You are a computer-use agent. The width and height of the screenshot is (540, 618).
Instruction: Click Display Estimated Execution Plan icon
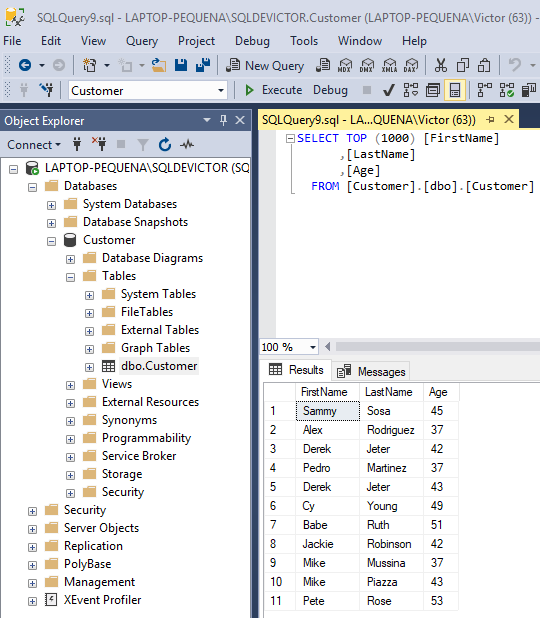(411, 90)
